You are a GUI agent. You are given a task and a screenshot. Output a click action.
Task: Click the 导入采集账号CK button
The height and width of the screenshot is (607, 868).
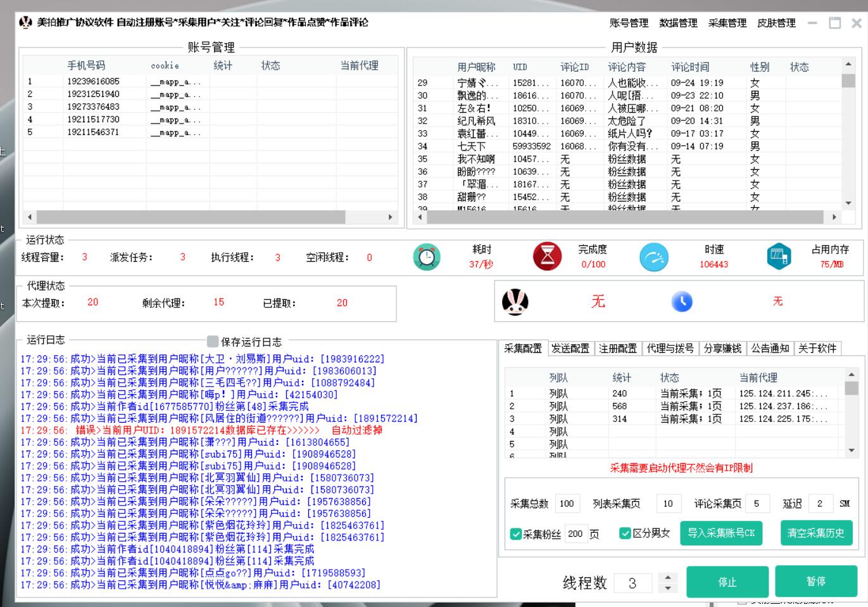(720, 534)
